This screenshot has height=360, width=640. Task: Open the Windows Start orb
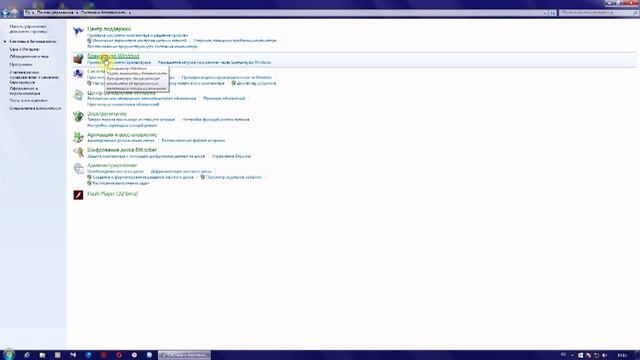pos(9,355)
